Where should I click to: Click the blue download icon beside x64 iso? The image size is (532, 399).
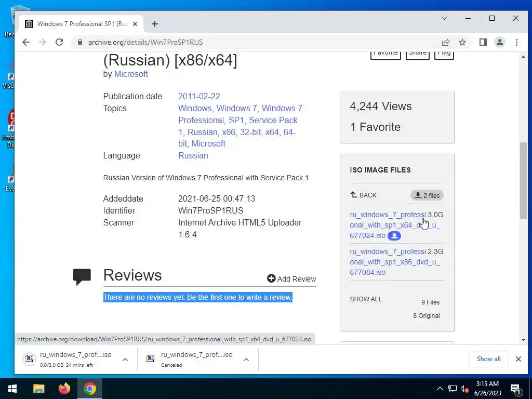394,235
